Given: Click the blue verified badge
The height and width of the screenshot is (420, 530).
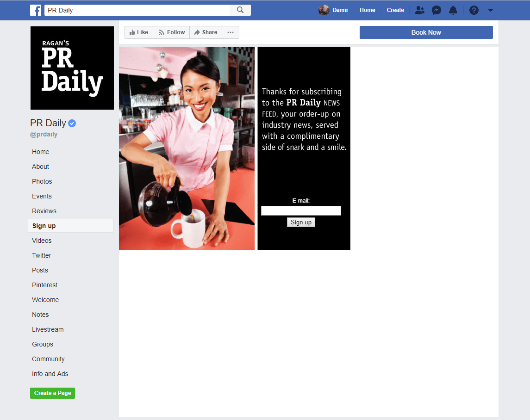Looking at the screenshot, I should click(x=72, y=124).
